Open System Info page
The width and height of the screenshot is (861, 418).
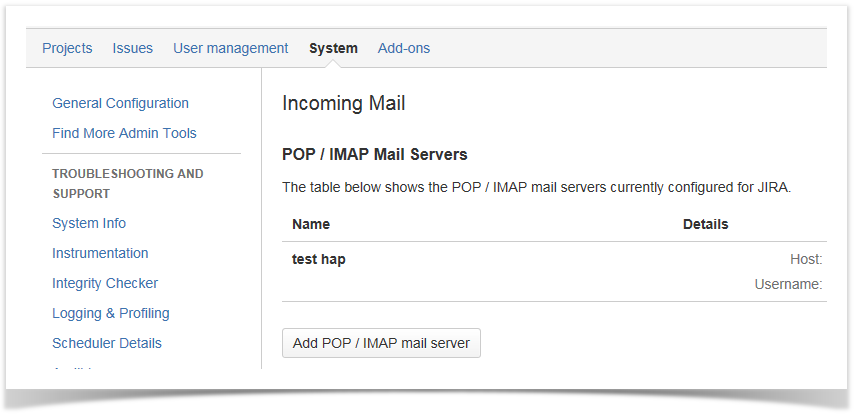point(89,223)
